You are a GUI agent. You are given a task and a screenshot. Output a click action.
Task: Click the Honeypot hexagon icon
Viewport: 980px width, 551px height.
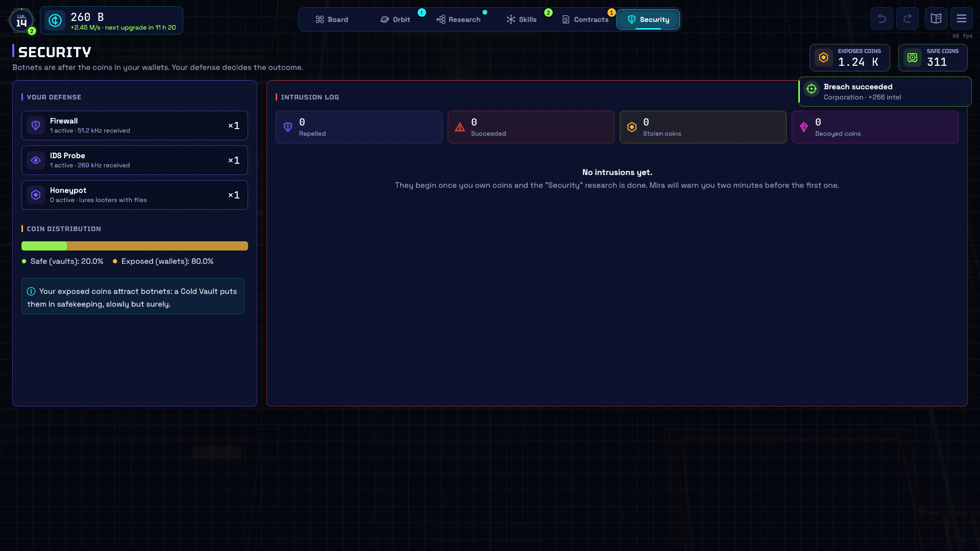point(36,195)
